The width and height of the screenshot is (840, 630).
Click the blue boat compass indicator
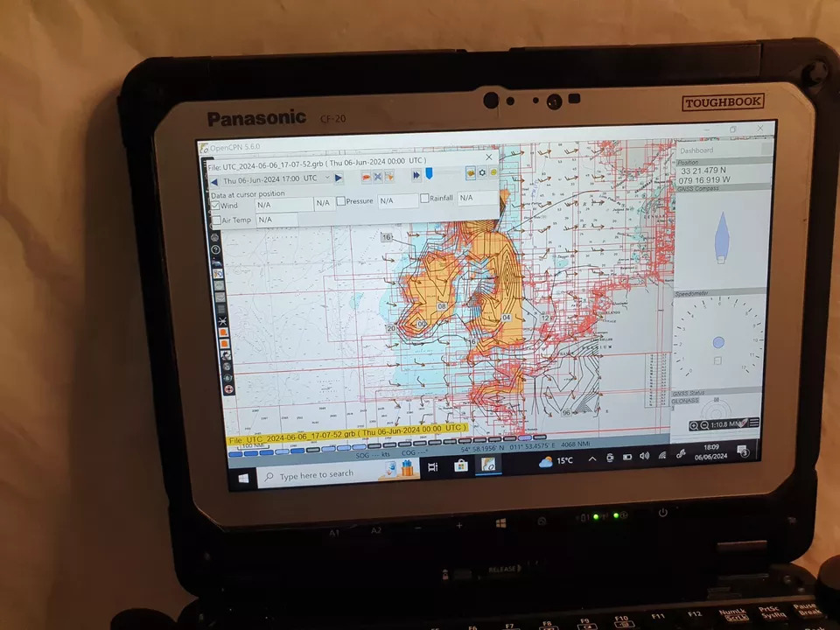tap(722, 237)
